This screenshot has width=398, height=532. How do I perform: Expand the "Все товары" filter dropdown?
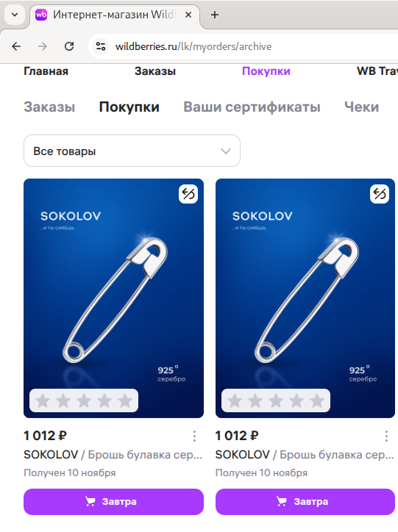[132, 151]
